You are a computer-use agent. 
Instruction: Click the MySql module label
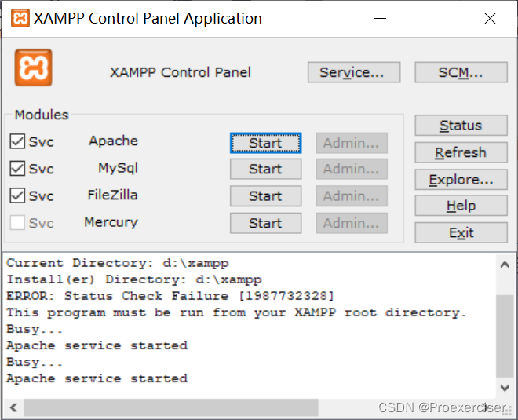(118, 168)
